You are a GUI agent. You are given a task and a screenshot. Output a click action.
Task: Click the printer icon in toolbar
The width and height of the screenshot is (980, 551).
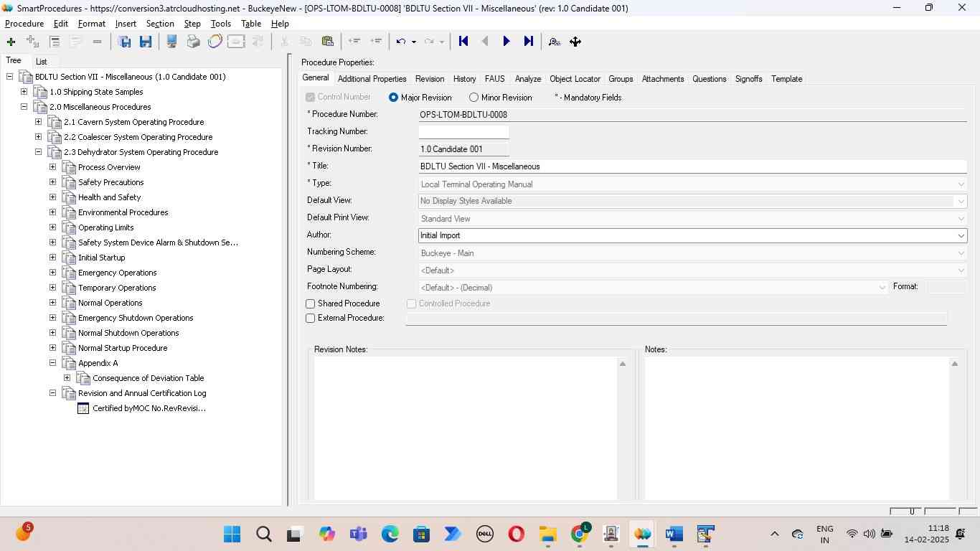coord(193,42)
